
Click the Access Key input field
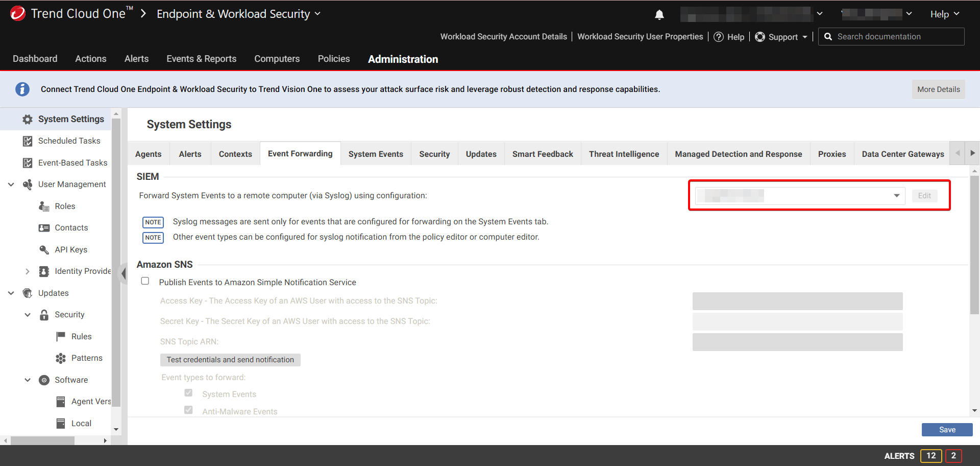(x=797, y=301)
